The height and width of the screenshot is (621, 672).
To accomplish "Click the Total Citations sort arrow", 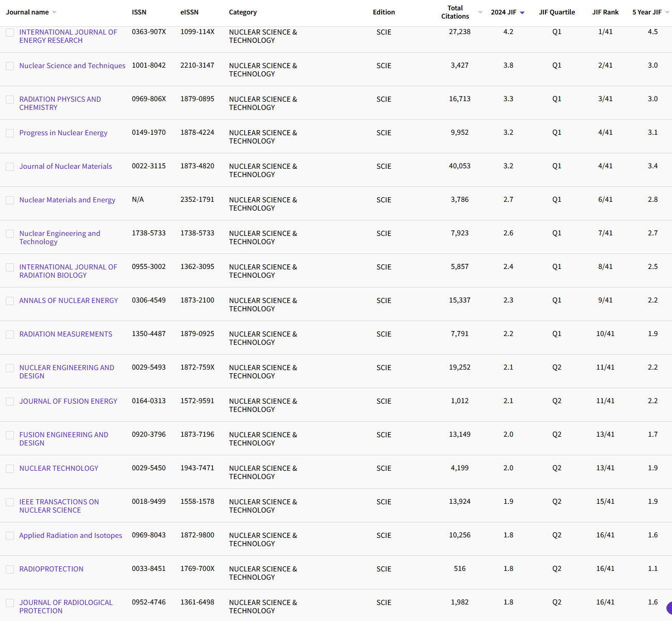I will (x=480, y=12).
